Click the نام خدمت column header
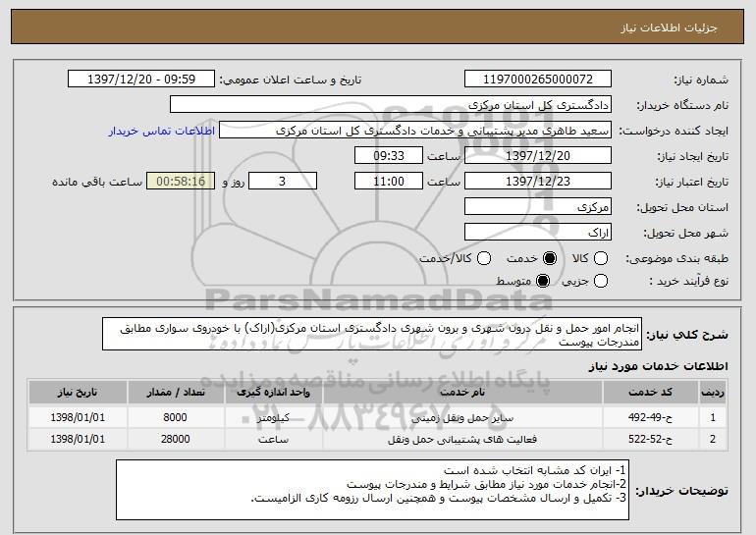This screenshot has width=756, height=535. pos(462,393)
